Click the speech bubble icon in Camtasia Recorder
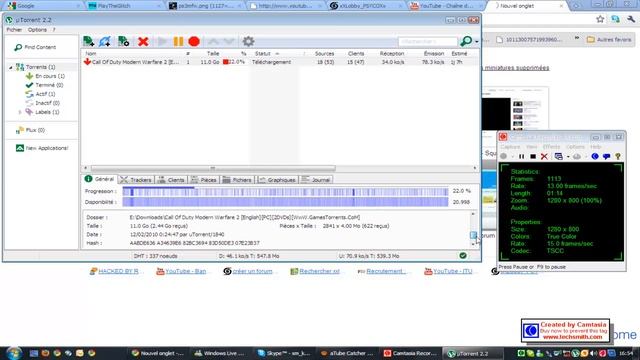Viewport: 640px width, 360px height. pos(607,156)
